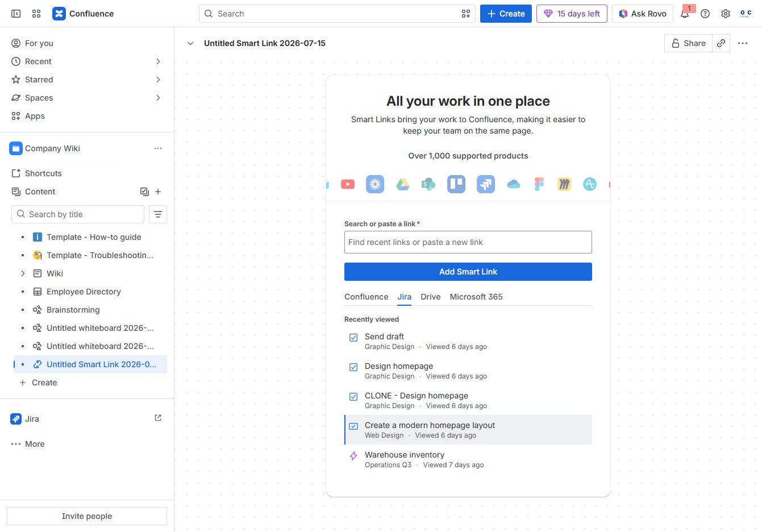This screenshot has height=532, width=762.
Task: Select the Warehouse inventory item
Action: click(468, 459)
